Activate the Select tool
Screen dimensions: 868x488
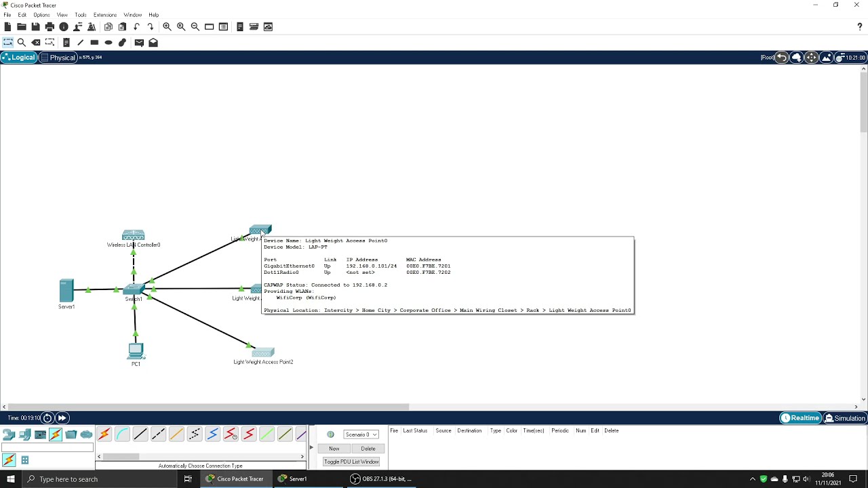point(7,42)
